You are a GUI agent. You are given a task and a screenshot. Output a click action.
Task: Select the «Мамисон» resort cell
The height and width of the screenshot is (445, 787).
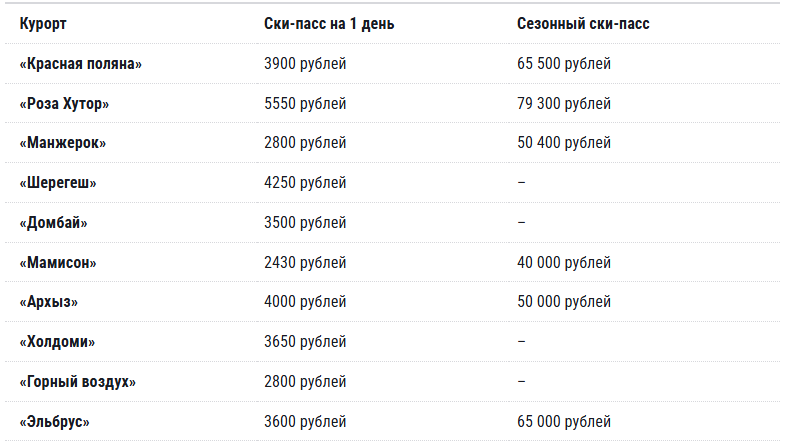(58, 262)
